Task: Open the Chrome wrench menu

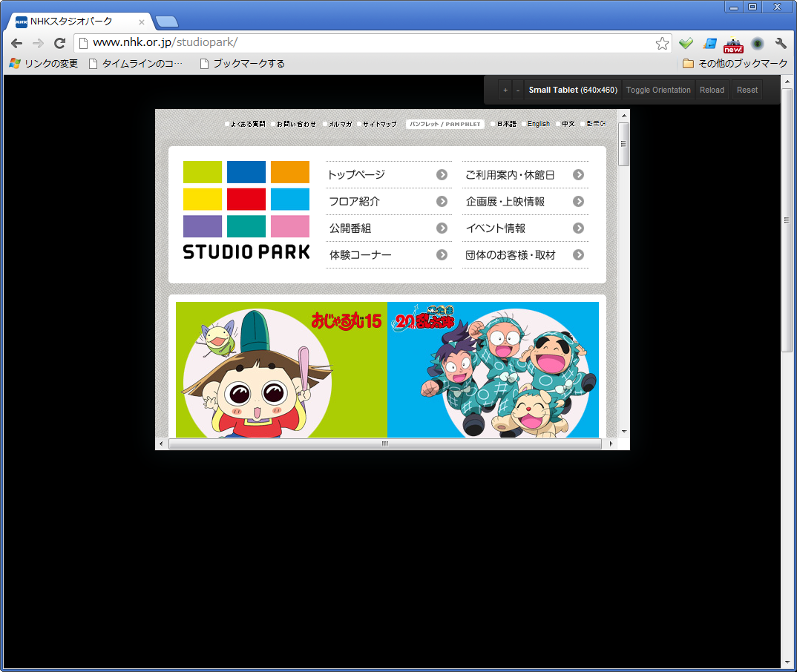Action: pyautogui.click(x=781, y=43)
